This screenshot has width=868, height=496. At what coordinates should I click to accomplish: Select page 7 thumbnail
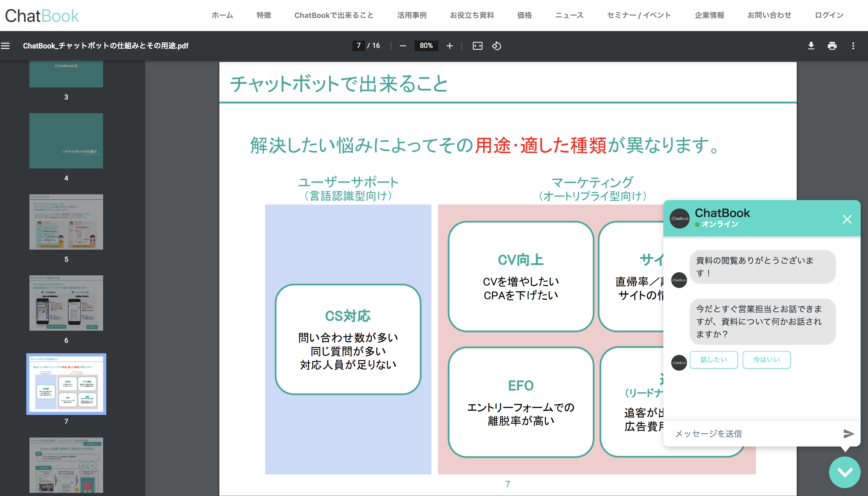tap(66, 384)
